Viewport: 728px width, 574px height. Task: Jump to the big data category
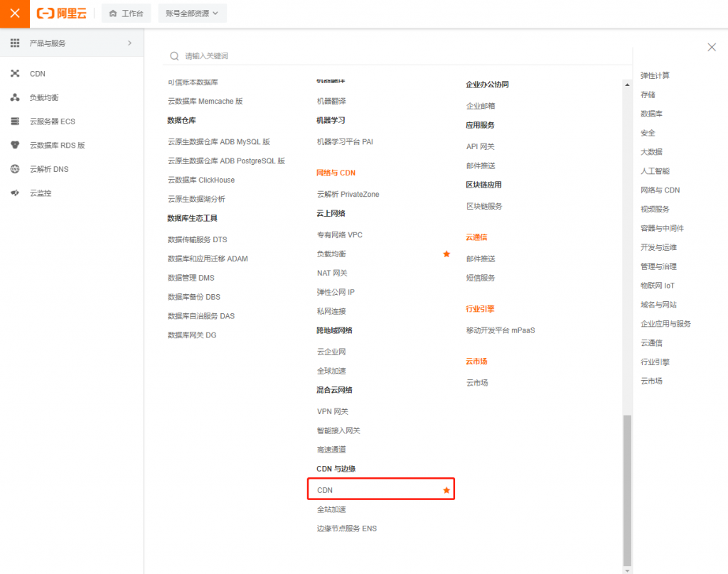(651, 152)
